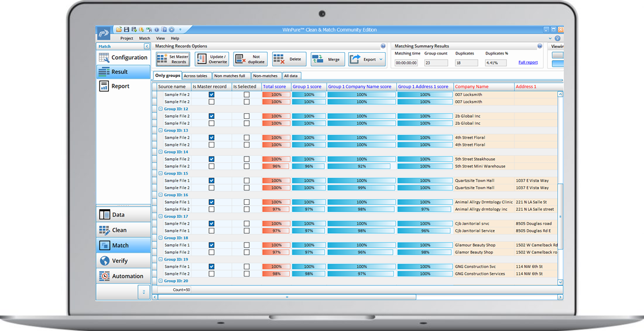Go to the Verify module

[x=123, y=261]
